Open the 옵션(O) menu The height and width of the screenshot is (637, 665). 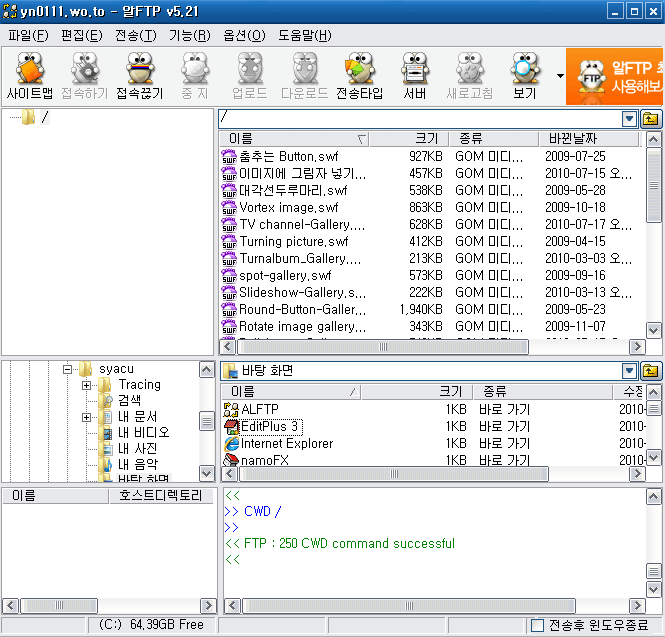244,36
